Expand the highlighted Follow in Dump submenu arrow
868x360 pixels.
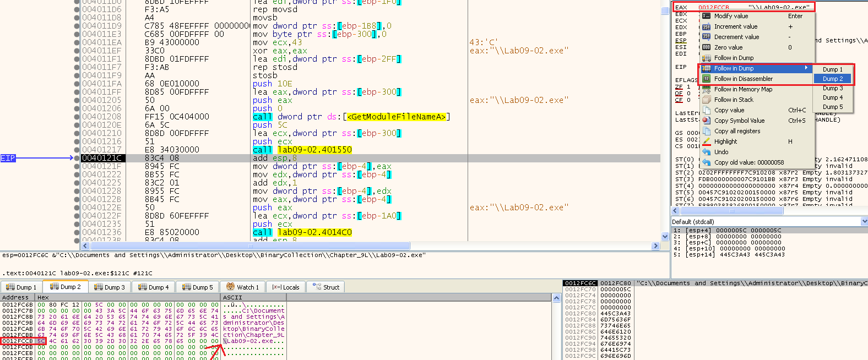[806, 68]
